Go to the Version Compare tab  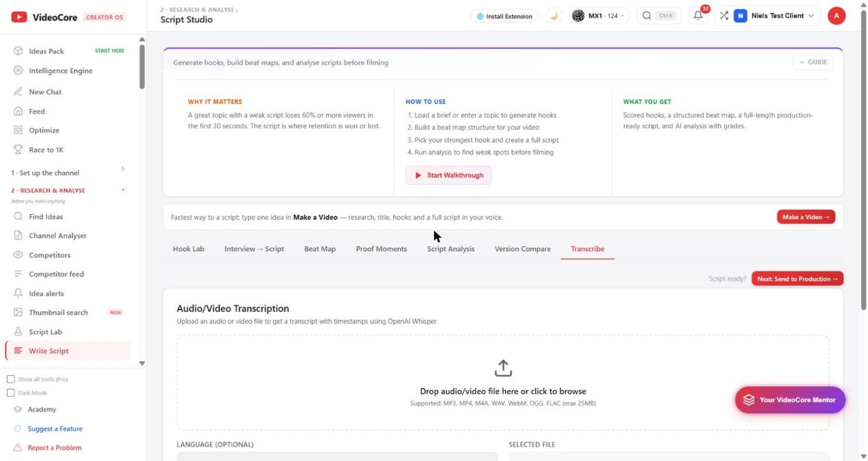pyautogui.click(x=523, y=249)
